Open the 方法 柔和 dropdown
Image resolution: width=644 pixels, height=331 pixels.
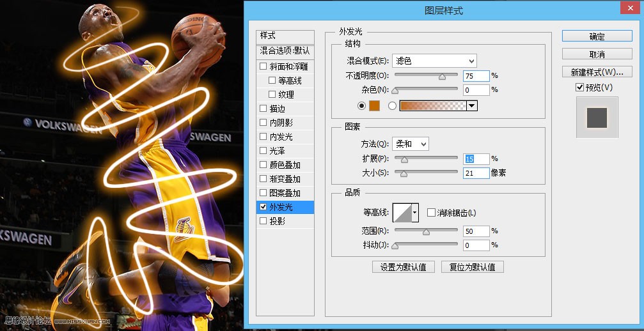click(411, 144)
